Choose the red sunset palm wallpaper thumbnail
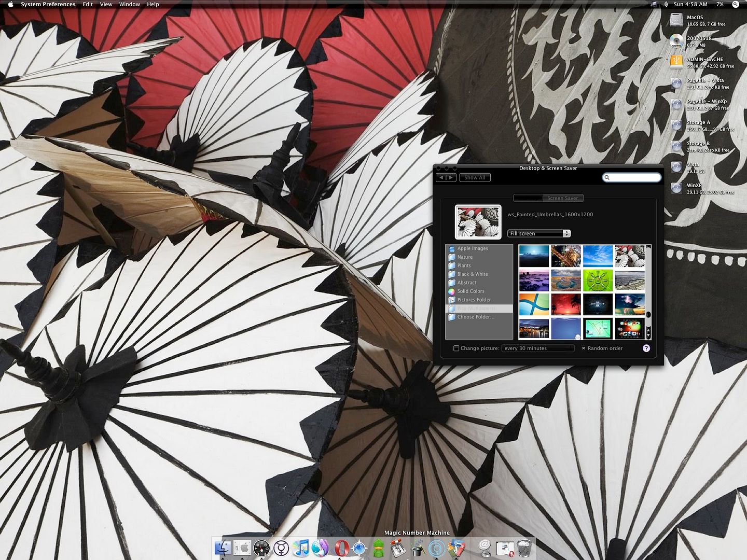 [x=566, y=305]
